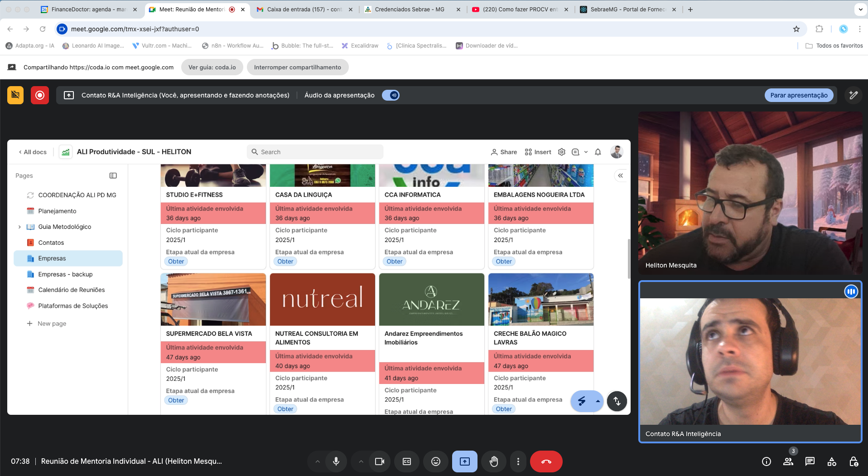Turn off the camera in Meet
This screenshot has width=868, height=476.
(379, 461)
